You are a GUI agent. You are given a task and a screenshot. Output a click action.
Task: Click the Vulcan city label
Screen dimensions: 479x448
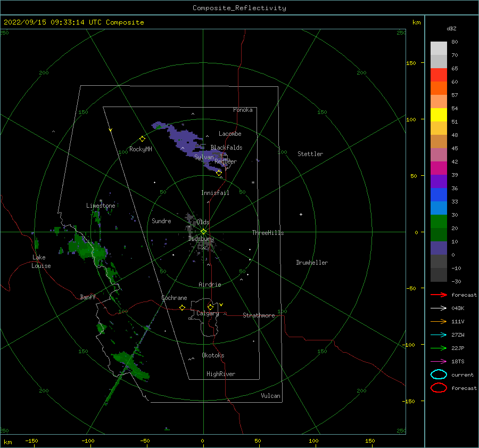coord(271,396)
